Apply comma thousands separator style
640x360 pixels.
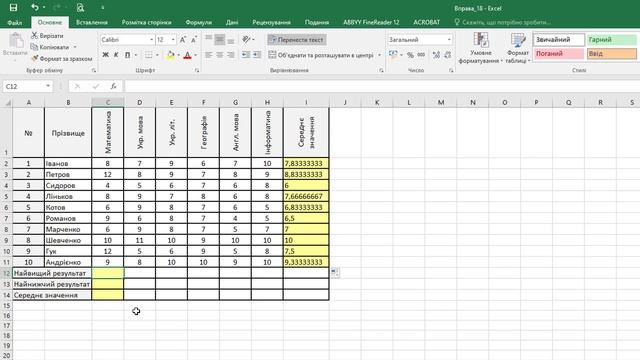421,55
